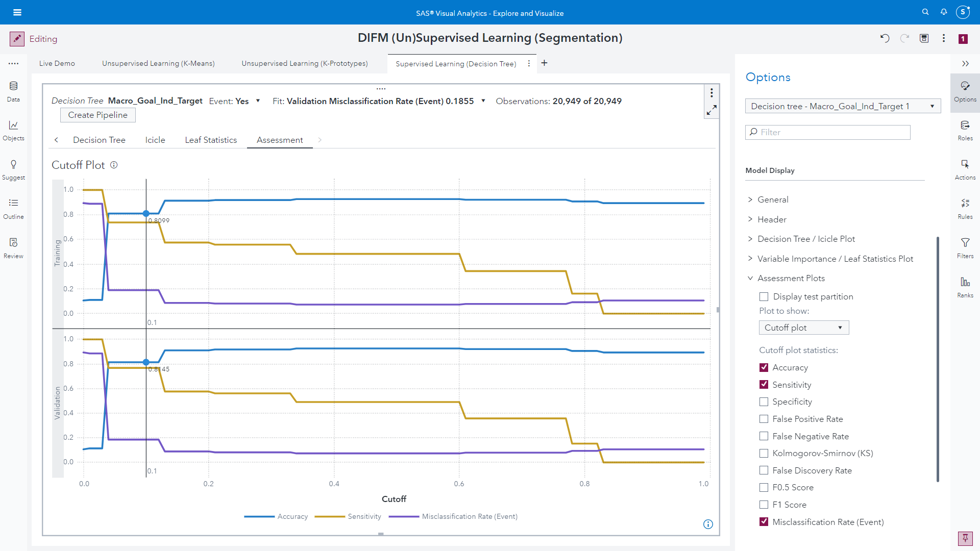Switch to the Leaf Statistics tab
980x551 pixels.
[x=211, y=140]
